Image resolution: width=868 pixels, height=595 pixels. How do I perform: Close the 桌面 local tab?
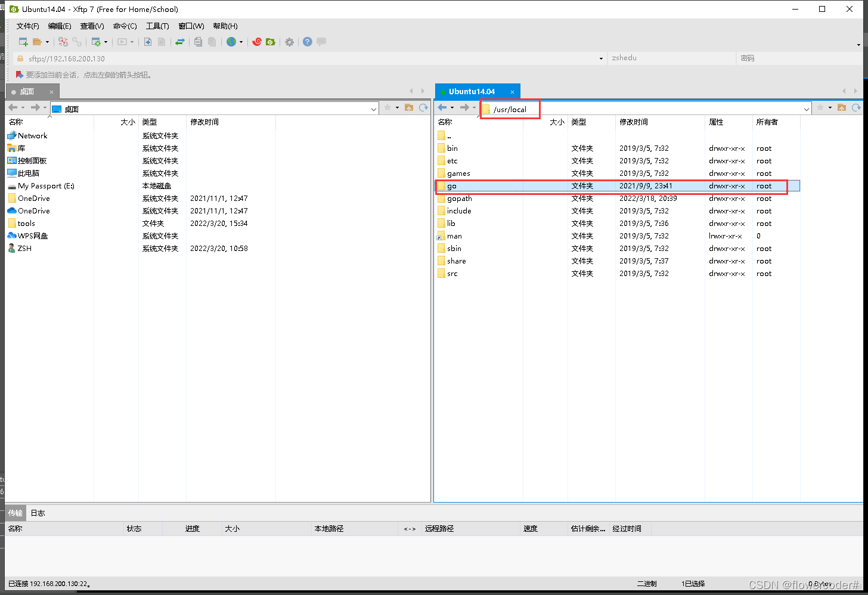pyautogui.click(x=51, y=92)
